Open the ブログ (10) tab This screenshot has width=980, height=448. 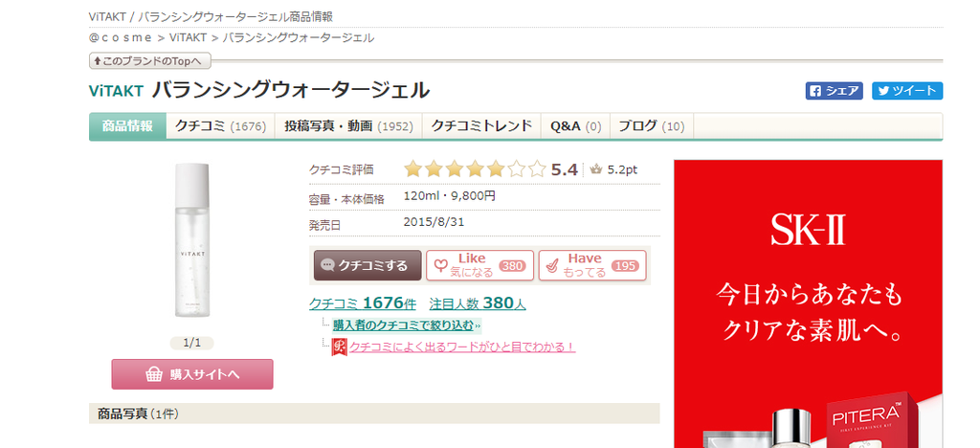[x=652, y=125]
